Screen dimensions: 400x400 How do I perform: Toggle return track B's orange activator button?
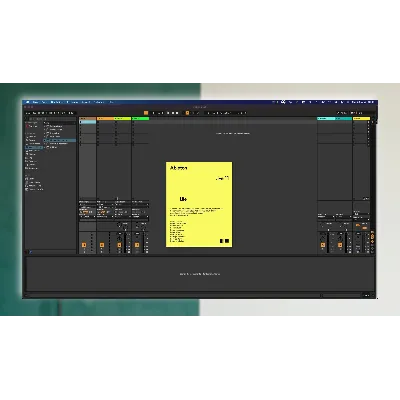pyautogui.click(x=340, y=245)
